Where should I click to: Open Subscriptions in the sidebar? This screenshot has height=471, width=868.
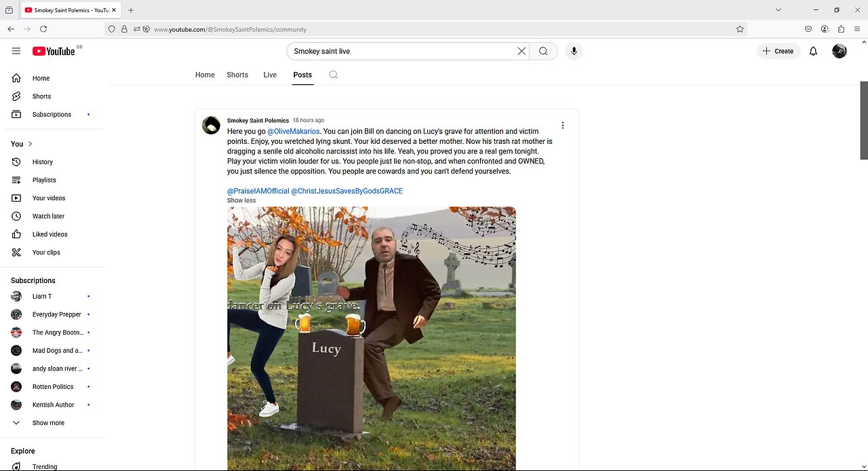click(x=53, y=114)
